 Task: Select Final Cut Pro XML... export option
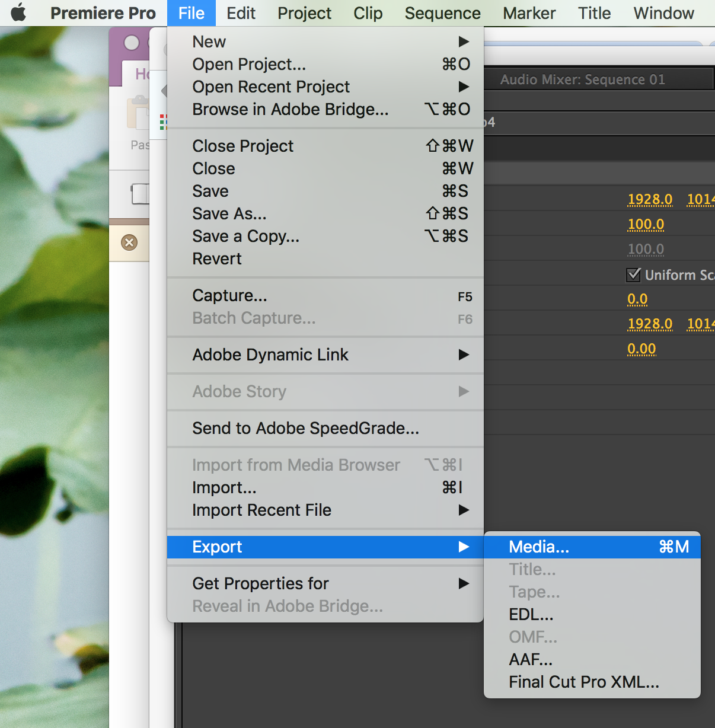pos(583,682)
